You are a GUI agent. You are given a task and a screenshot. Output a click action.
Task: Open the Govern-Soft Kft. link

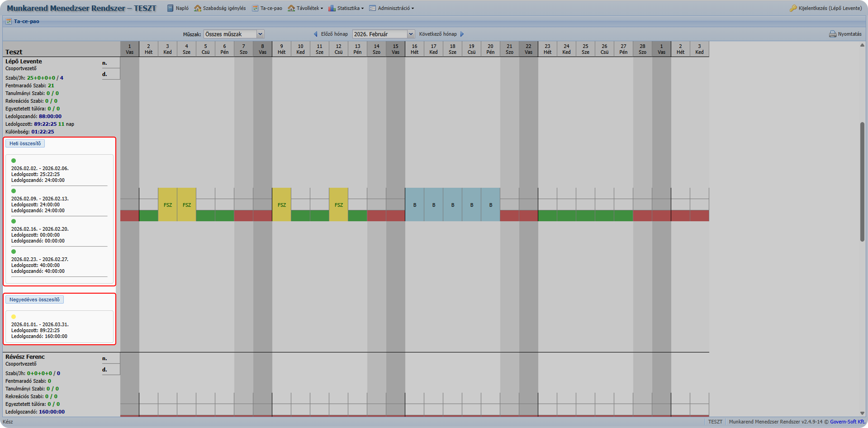[847, 422]
